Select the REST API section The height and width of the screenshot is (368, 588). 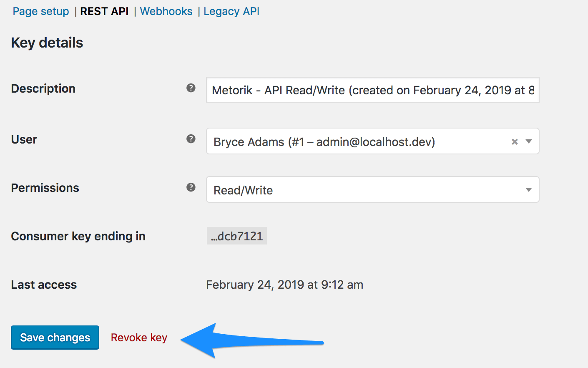click(x=104, y=11)
